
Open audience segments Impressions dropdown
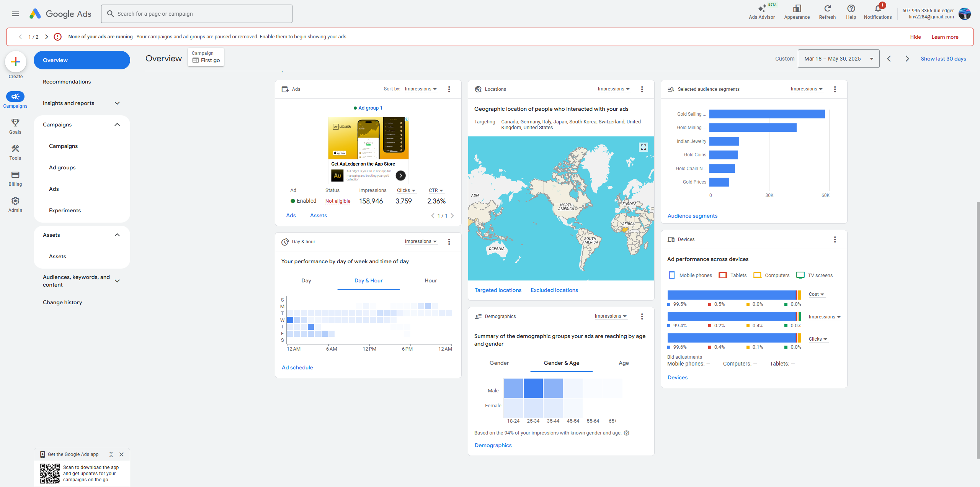807,89
